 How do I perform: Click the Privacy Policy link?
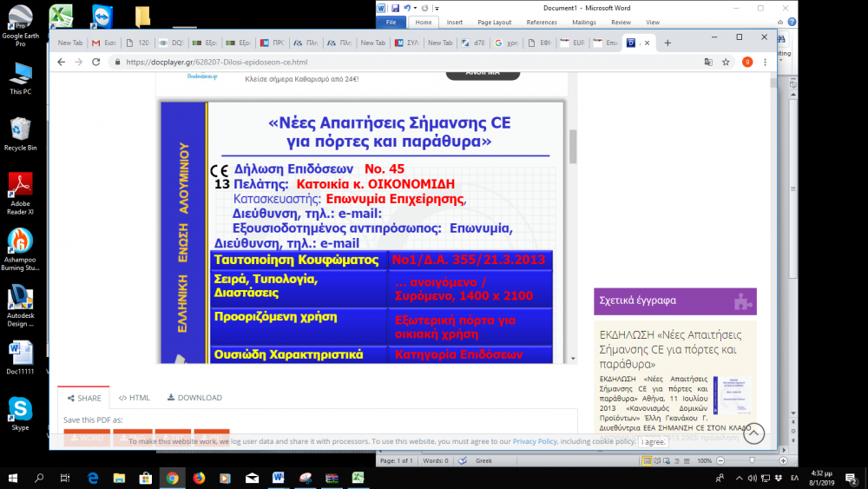[x=535, y=441]
